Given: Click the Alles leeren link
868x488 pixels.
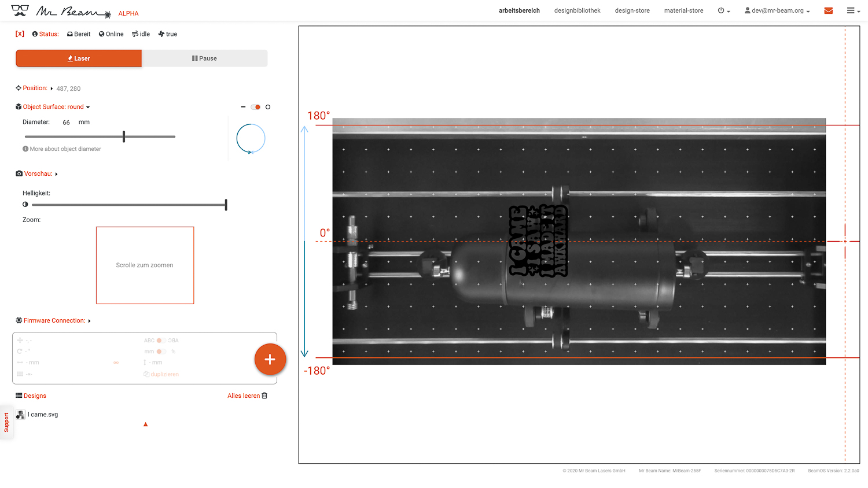Looking at the screenshot, I should [x=244, y=395].
